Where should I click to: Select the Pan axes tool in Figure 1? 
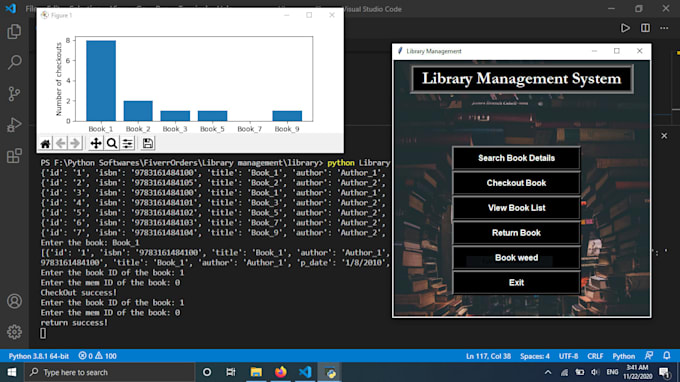point(96,144)
